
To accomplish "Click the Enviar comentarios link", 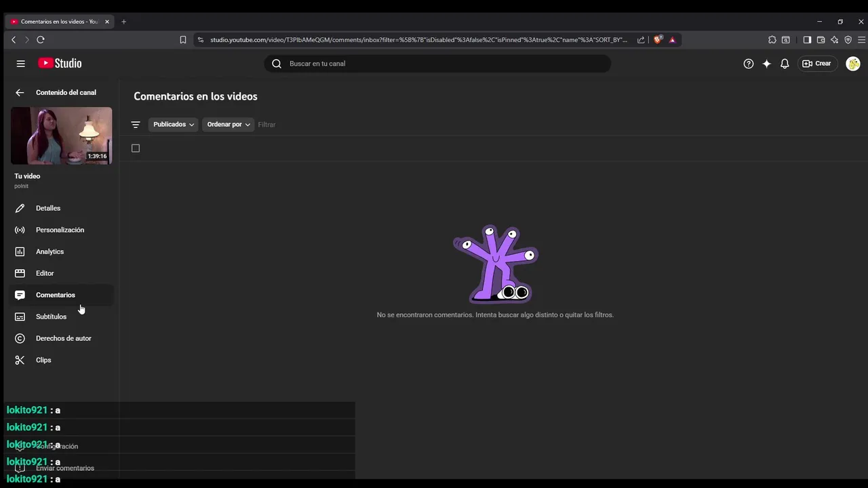I will point(65,468).
